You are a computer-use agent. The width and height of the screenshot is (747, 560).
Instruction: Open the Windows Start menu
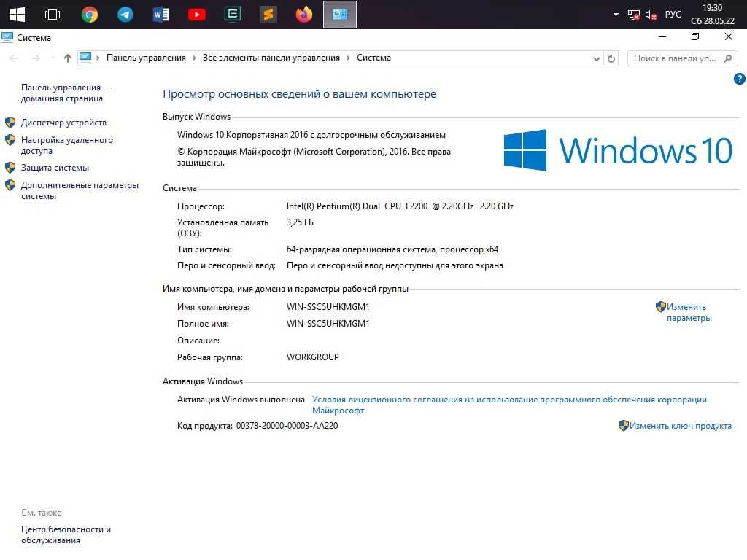(x=18, y=15)
